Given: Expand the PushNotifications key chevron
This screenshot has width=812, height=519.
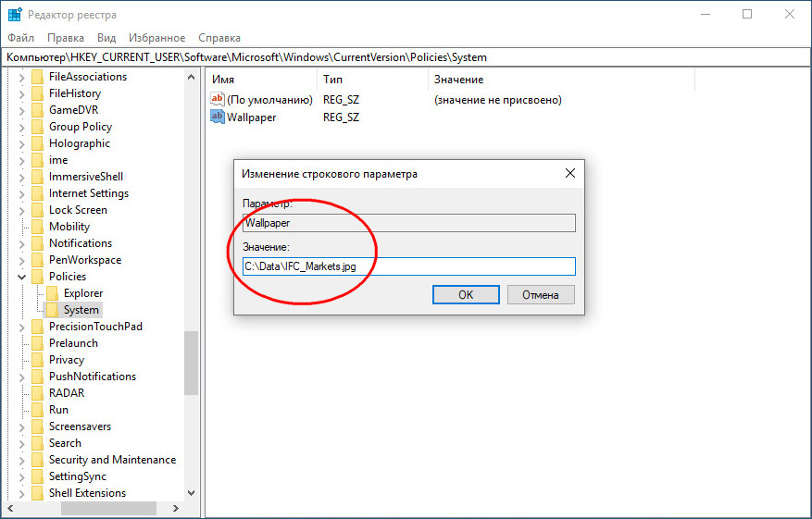Looking at the screenshot, I should click(21, 377).
